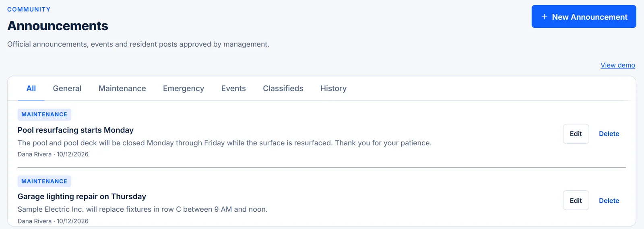Edit the Pool resurfacing announcement

576,134
